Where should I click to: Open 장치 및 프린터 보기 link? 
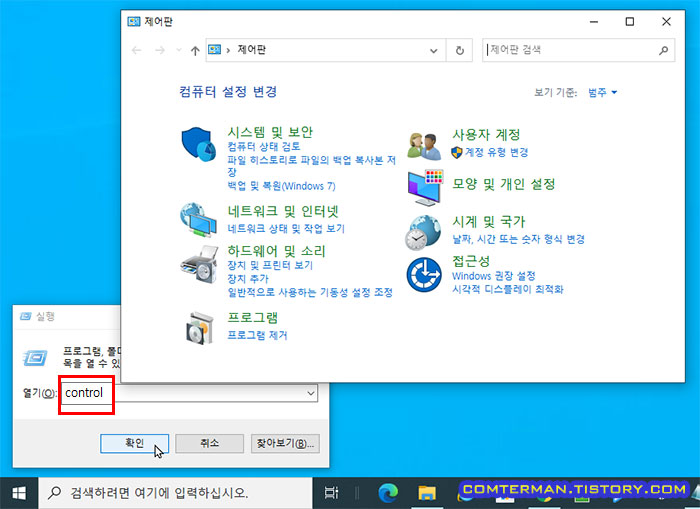[x=270, y=265]
